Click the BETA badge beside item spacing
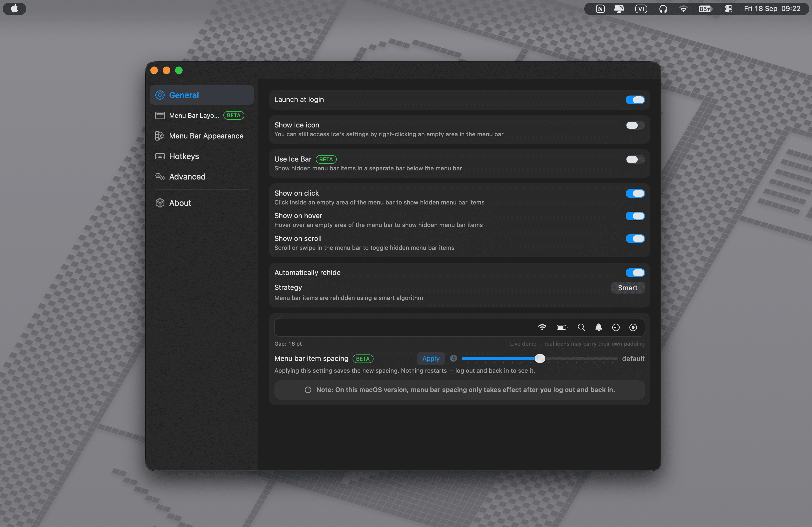This screenshot has height=527, width=812. pyautogui.click(x=363, y=358)
